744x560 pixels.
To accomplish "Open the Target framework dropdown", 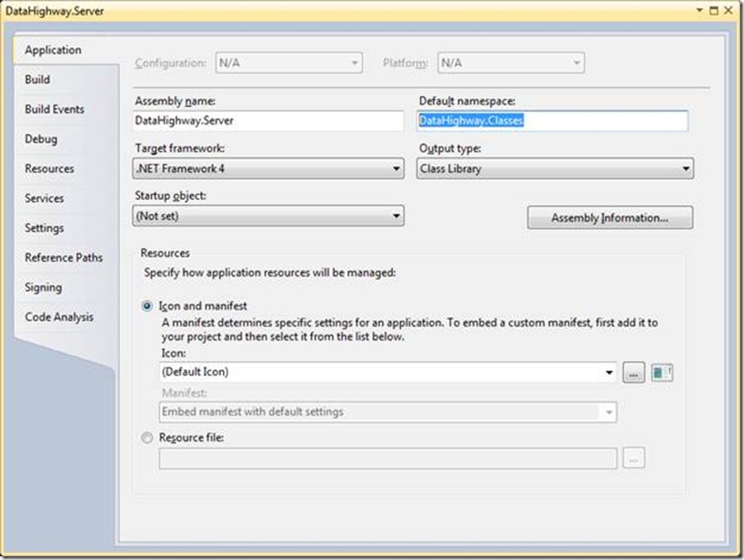I will pos(268,168).
